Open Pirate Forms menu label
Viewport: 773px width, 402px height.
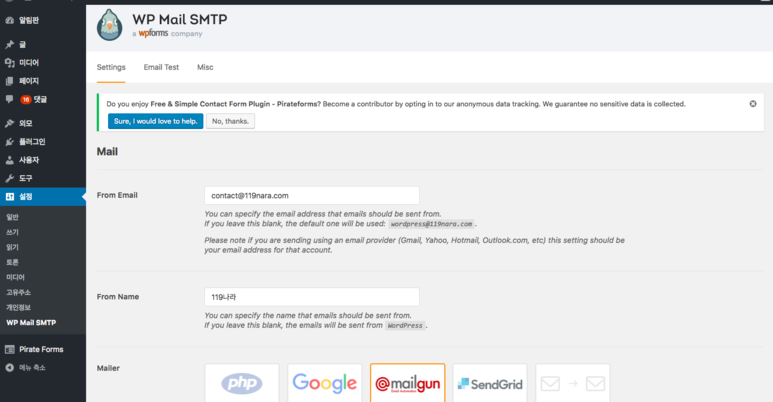tap(41, 349)
